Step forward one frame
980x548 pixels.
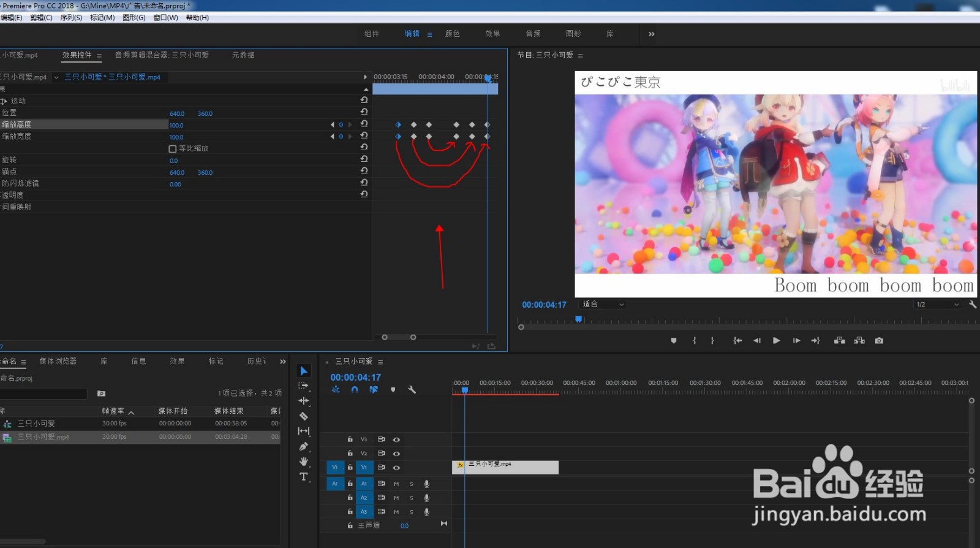pyautogui.click(x=796, y=341)
